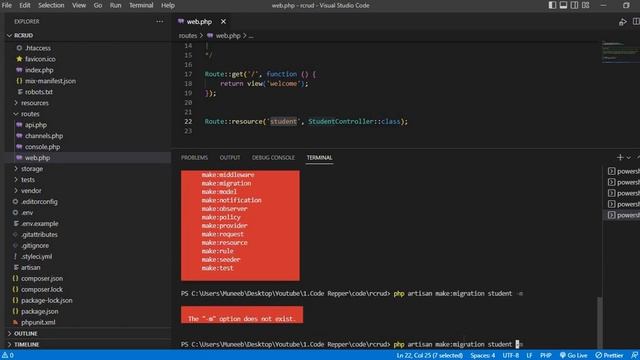Open .gitattributes file

[39, 235]
